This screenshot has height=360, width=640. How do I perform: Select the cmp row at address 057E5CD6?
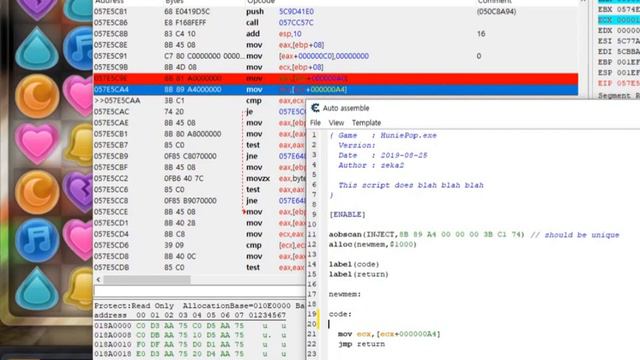click(200, 245)
